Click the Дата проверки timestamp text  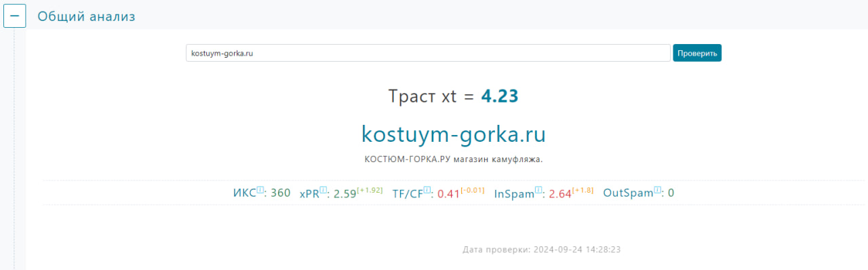pos(542,250)
